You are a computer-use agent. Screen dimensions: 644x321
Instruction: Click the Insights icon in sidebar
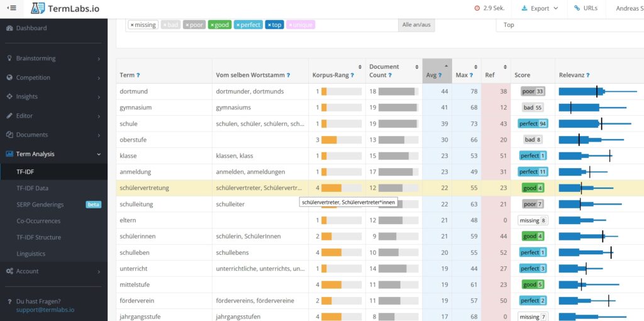(9, 96)
